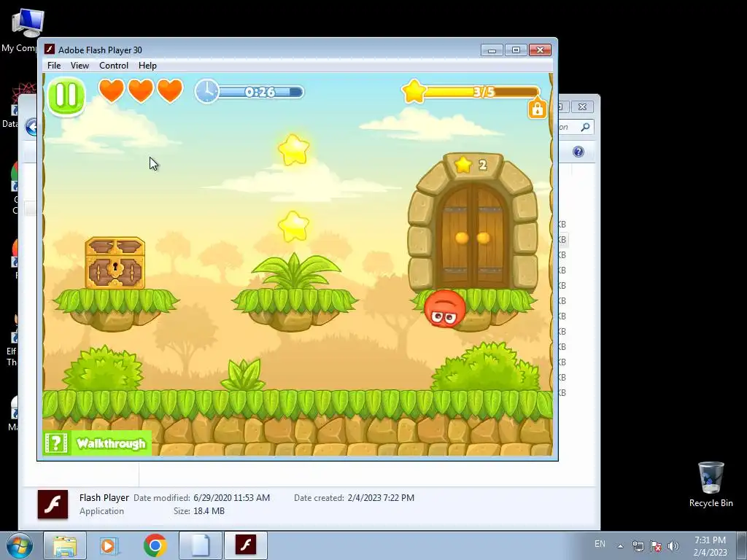
Task: Click the EN language indicator
Action: point(600,544)
